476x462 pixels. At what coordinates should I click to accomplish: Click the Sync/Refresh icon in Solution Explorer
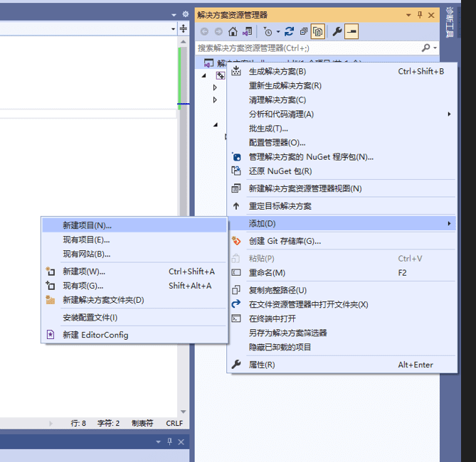point(289,31)
